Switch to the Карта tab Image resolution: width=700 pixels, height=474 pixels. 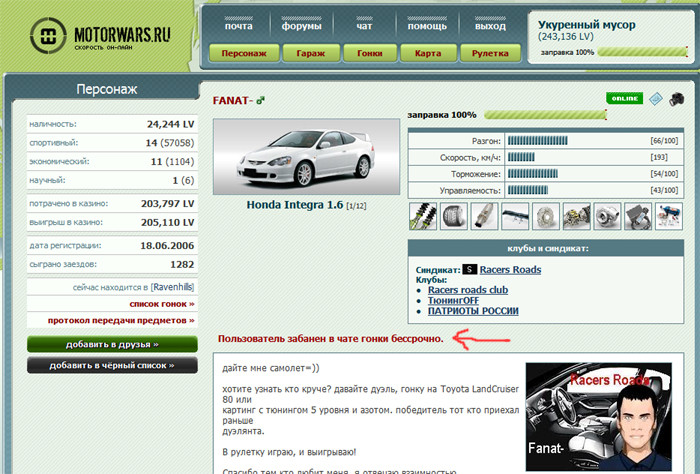[x=428, y=53]
